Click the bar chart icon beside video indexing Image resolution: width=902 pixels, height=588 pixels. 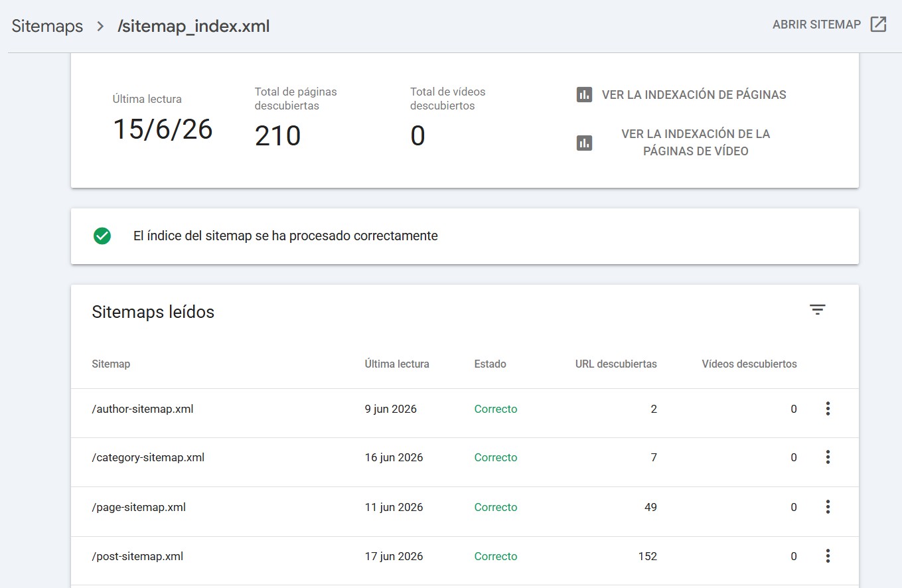[584, 143]
